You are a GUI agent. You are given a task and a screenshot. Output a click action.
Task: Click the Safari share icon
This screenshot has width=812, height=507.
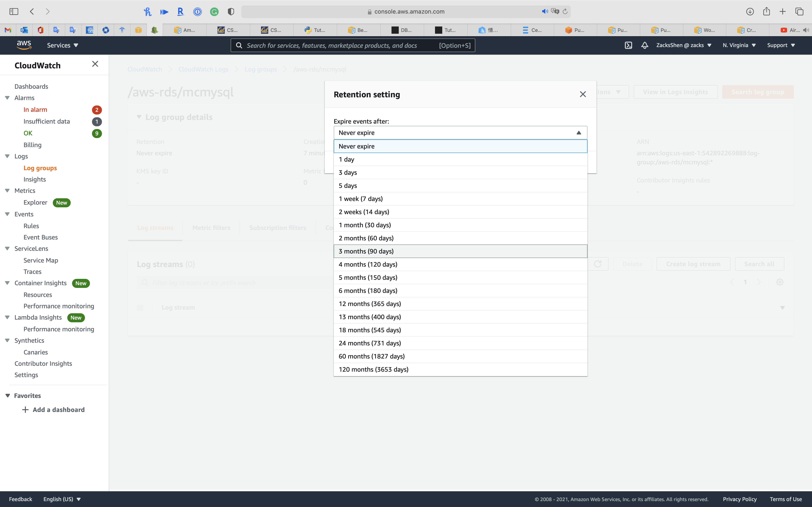(766, 11)
